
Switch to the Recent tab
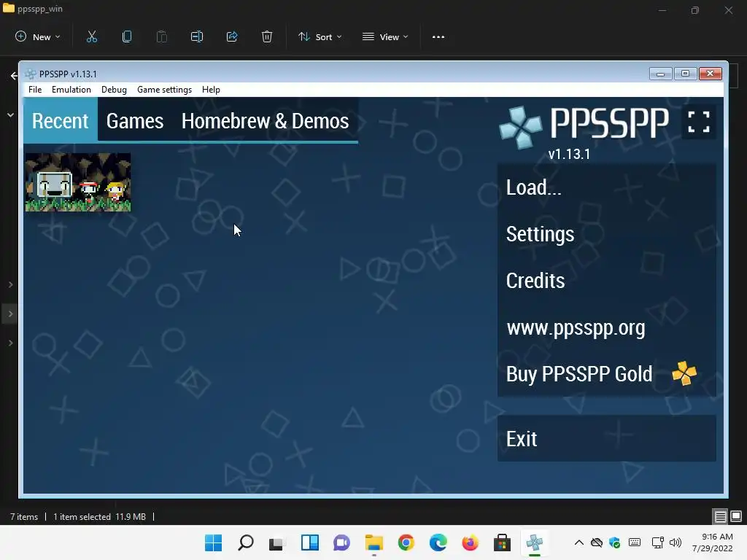61,120
